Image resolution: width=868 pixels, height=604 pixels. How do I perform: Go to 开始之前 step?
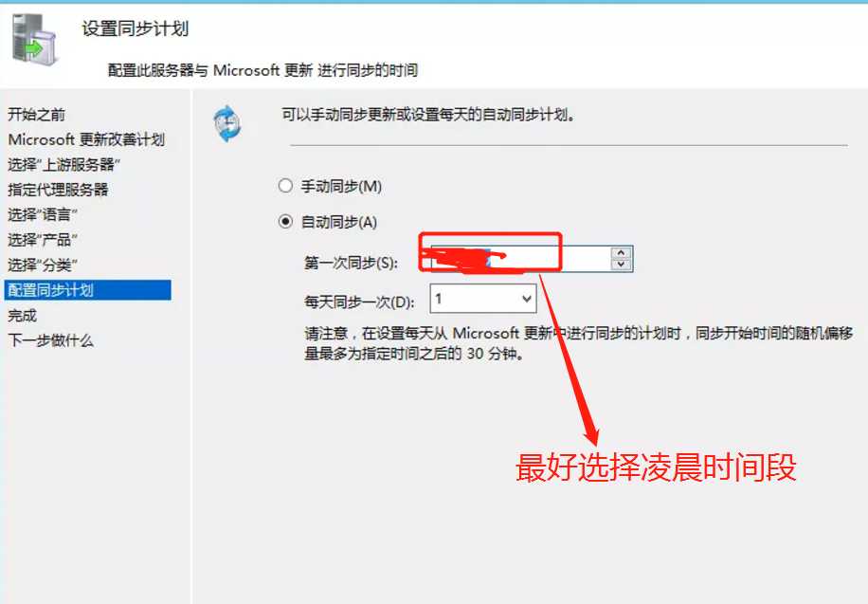[37, 115]
